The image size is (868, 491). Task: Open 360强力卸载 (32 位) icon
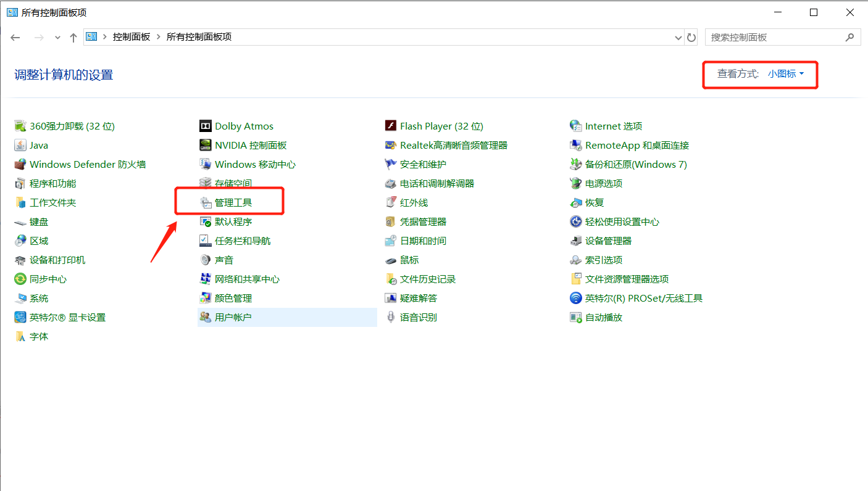pos(20,126)
